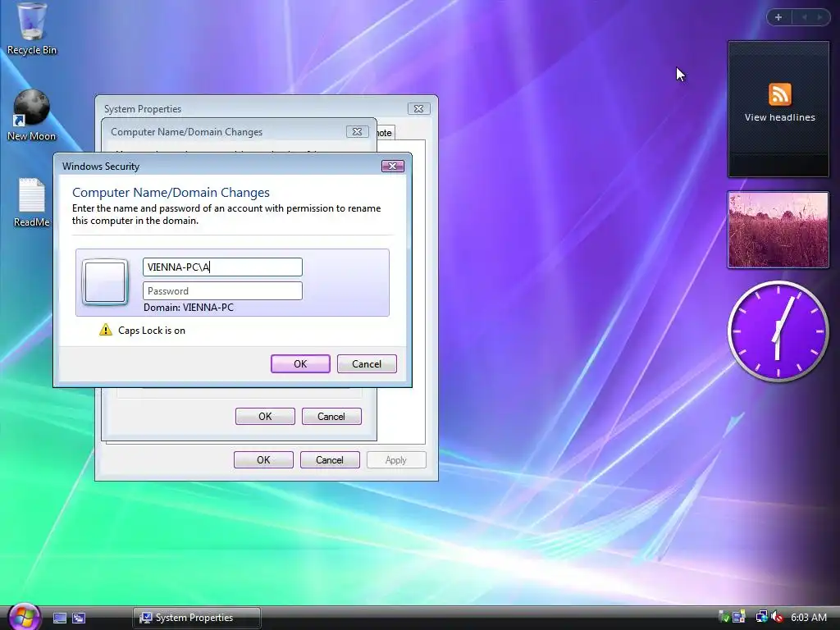
Task: Select the ReadMe text file icon
Action: point(32,203)
